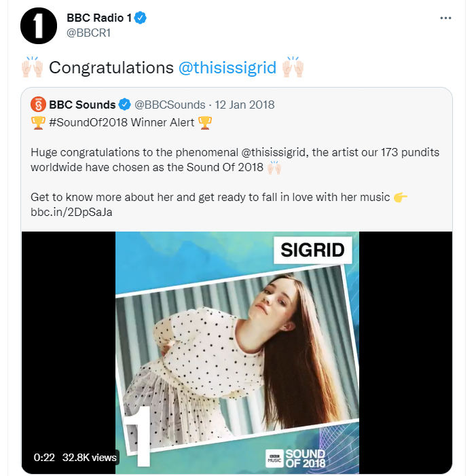This screenshot has height=476, width=476.
Task: Click the BBC Music Sound of 2018 logo
Action: [x=295, y=458]
